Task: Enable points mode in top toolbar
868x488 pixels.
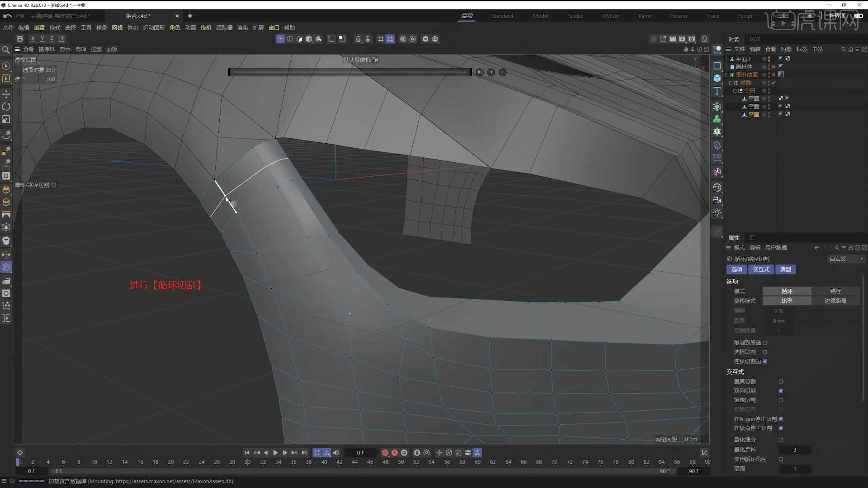Action: (x=280, y=39)
